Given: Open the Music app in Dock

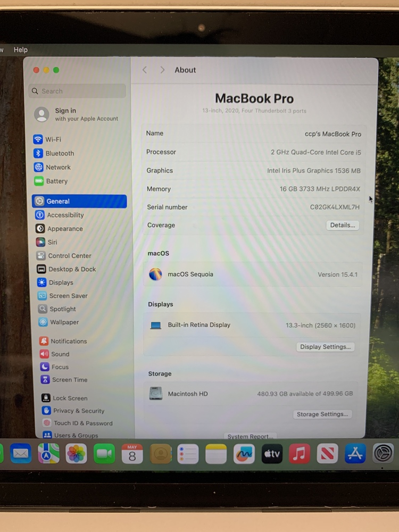Looking at the screenshot, I should click(x=300, y=454).
